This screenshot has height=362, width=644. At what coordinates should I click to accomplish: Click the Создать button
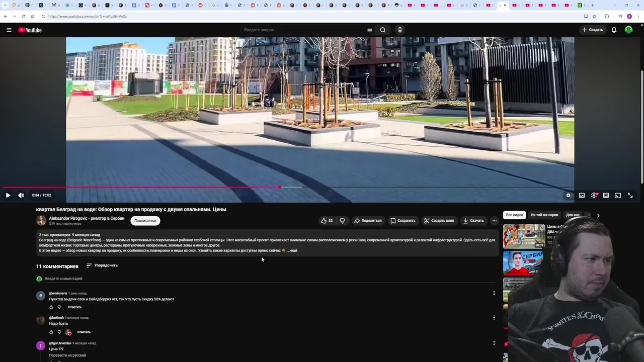592,30
